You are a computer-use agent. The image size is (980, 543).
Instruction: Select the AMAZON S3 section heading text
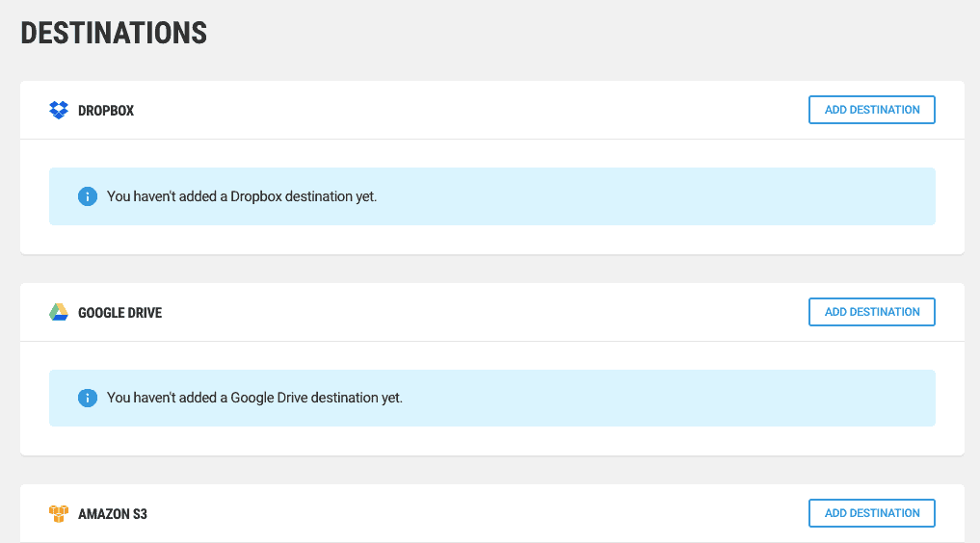pos(113,514)
